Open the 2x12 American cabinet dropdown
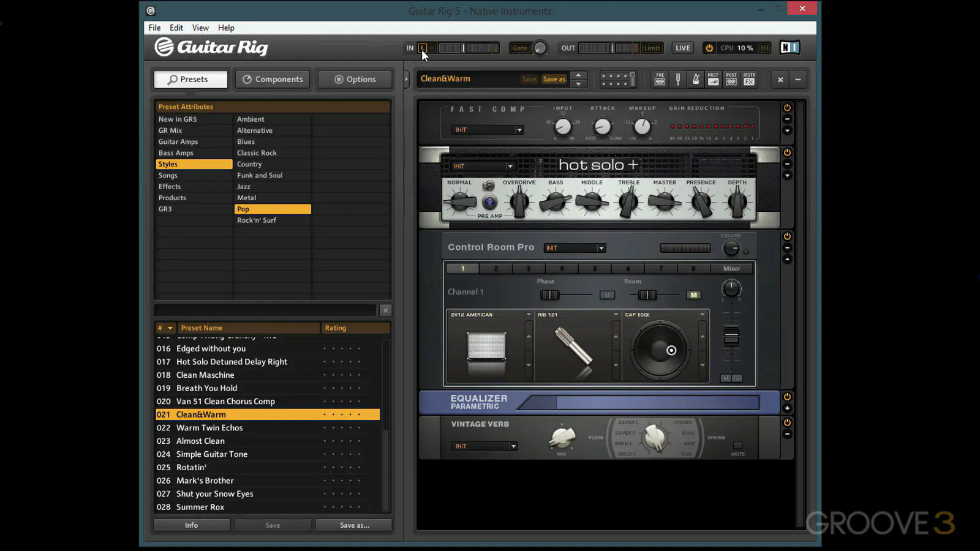The width and height of the screenshot is (980, 551). [x=490, y=315]
